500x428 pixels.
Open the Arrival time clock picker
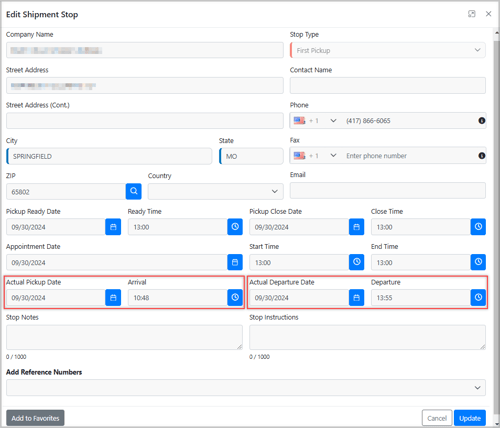(x=235, y=297)
